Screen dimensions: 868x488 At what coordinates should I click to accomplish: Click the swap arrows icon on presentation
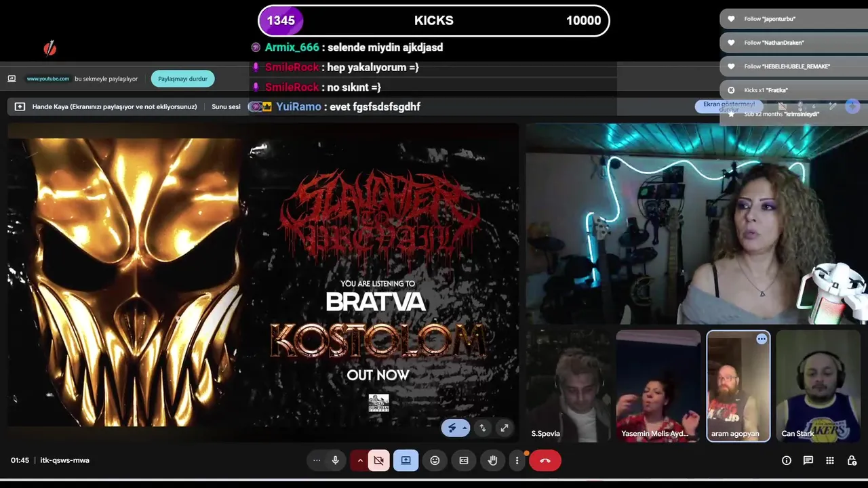pos(482,428)
